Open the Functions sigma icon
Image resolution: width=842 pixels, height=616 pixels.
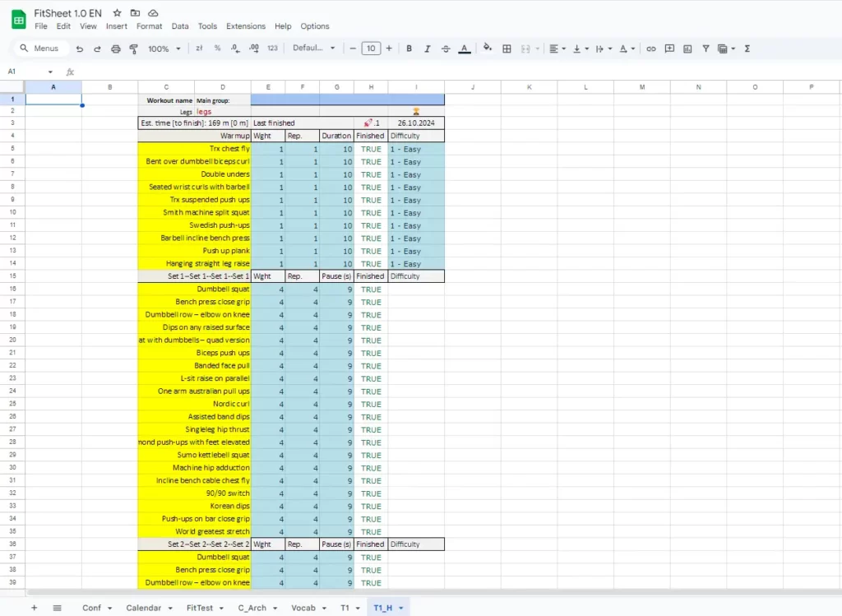747,49
